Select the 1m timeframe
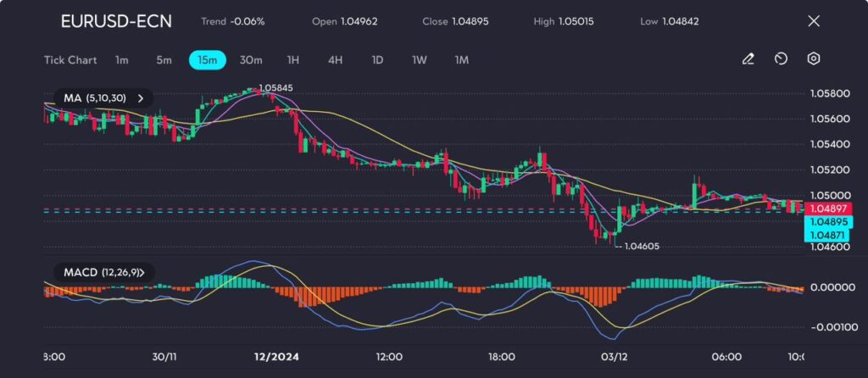The height and width of the screenshot is (378, 868). (x=122, y=60)
